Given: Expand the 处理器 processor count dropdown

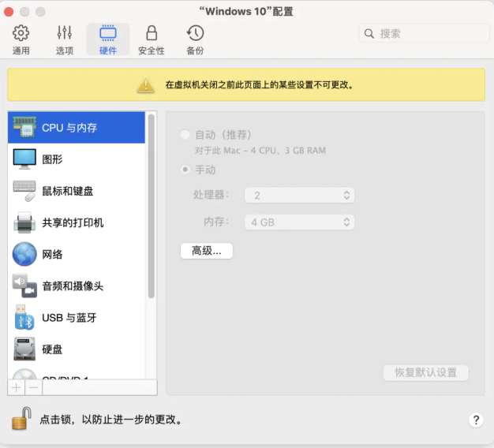Looking at the screenshot, I should click(299, 195).
